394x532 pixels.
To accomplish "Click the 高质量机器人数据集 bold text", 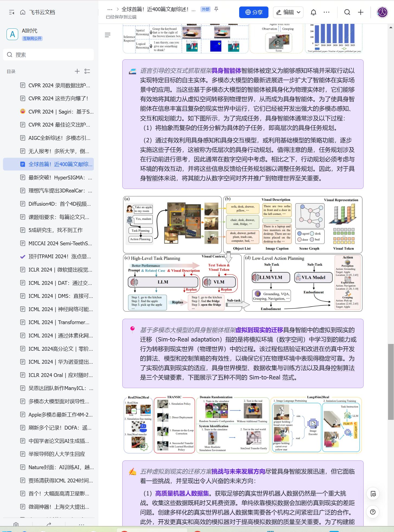I will coord(182,493).
